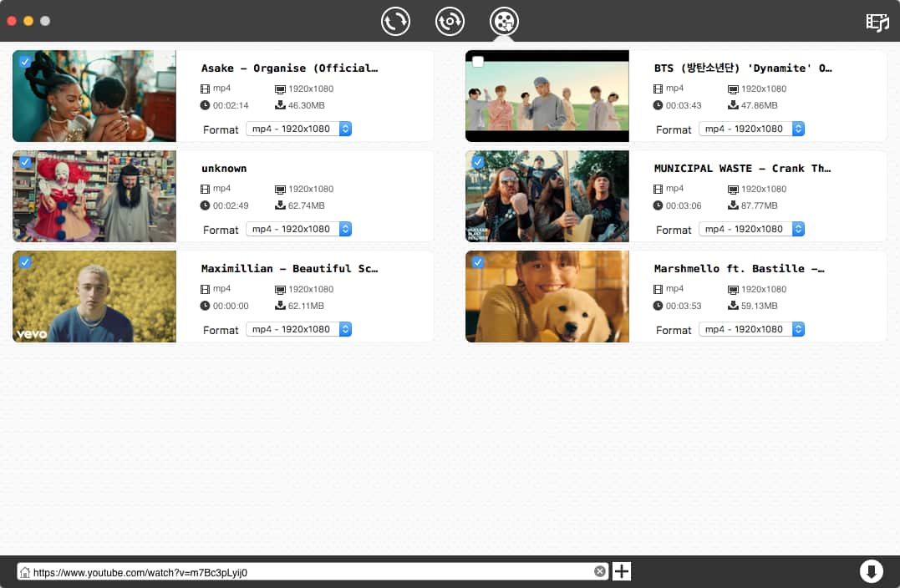
Task: Click the MUNICIPAL WASTE band thumbnail
Action: coord(547,196)
